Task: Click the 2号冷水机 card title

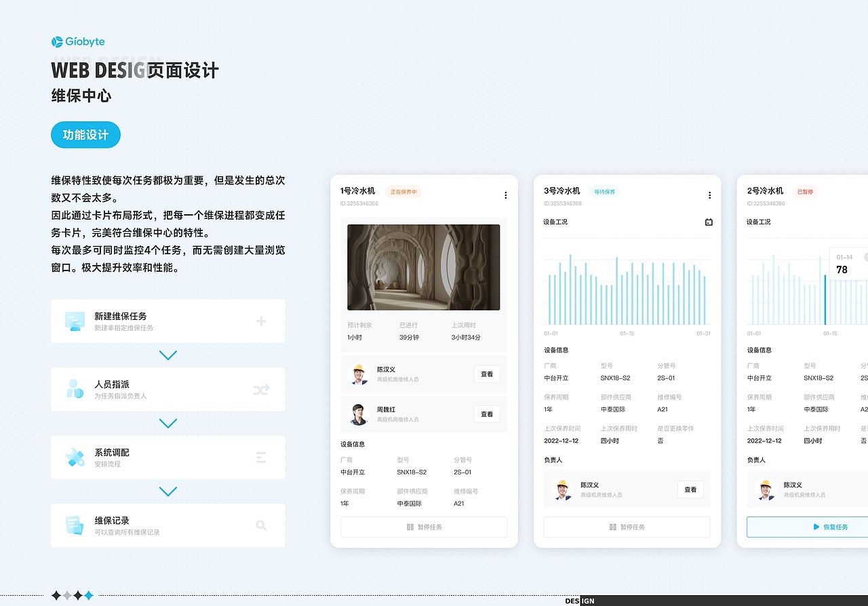Action: (x=765, y=191)
